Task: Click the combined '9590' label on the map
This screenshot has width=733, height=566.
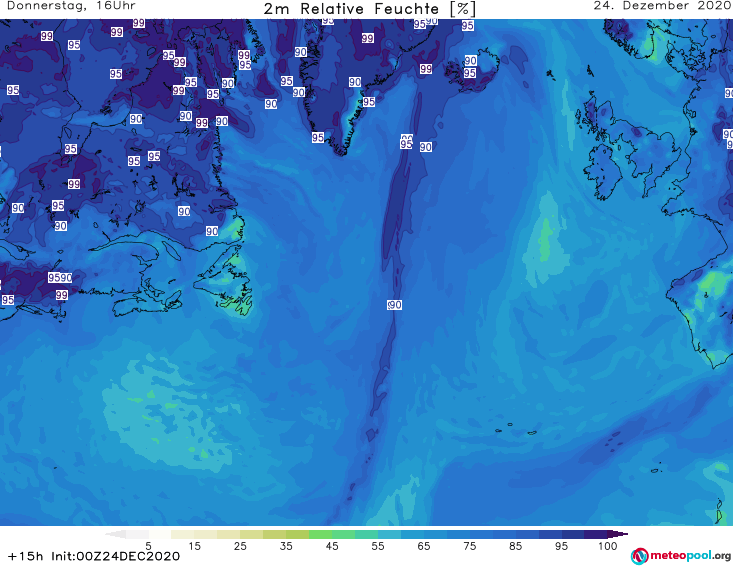Action: pyautogui.click(x=60, y=278)
